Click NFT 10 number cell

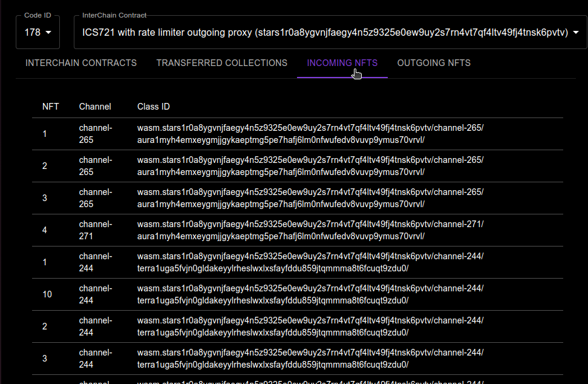point(47,294)
